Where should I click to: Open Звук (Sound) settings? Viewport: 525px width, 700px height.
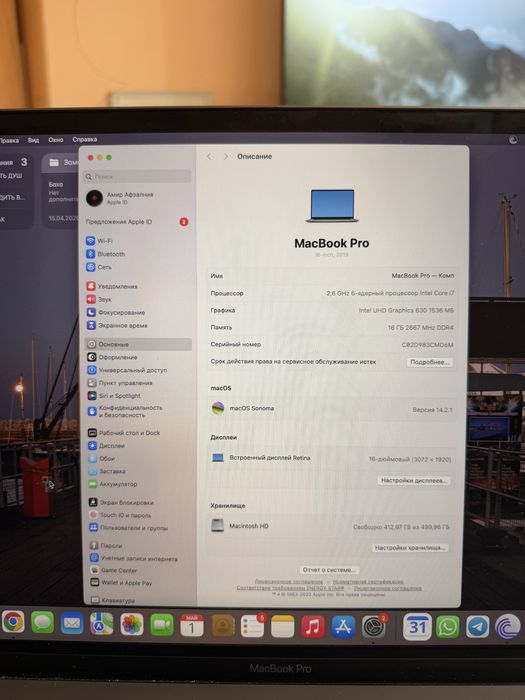(x=99, y=299)
